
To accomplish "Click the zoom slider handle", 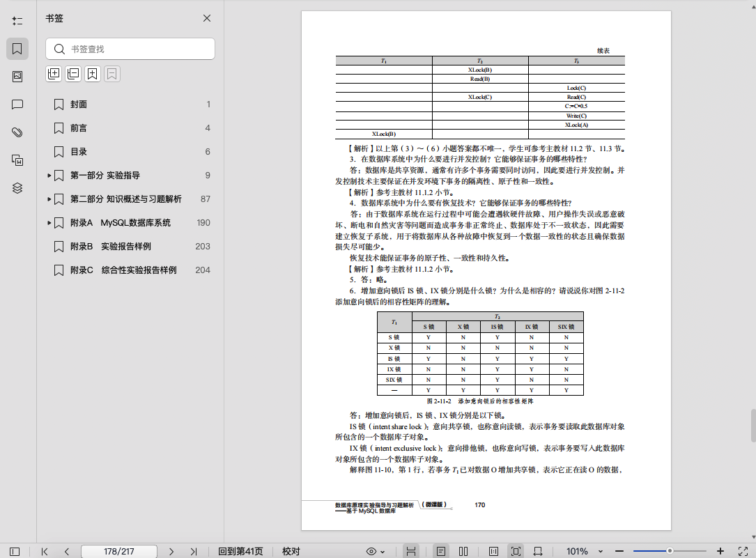I will 670,551.
